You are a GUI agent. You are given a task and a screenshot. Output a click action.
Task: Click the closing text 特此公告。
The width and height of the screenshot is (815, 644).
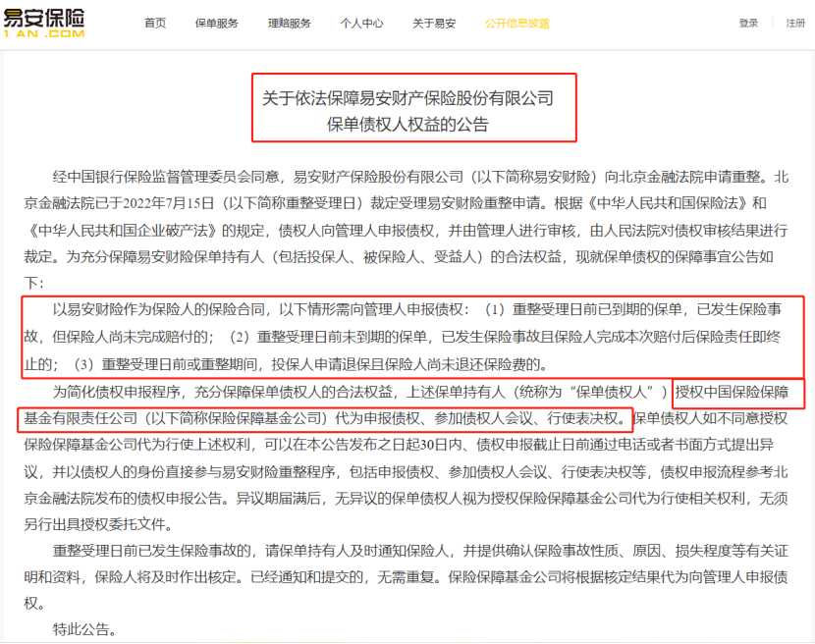click(84, 629)
